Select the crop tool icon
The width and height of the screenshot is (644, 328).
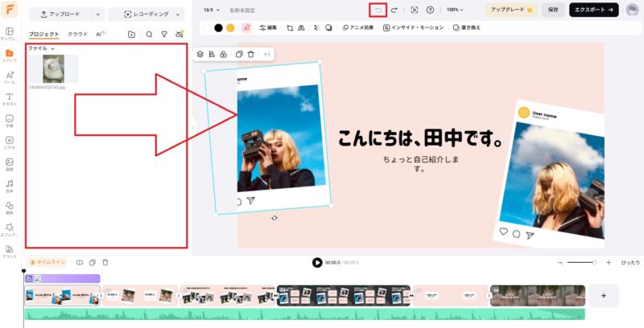pyautogui.click(x=290, y=27)
